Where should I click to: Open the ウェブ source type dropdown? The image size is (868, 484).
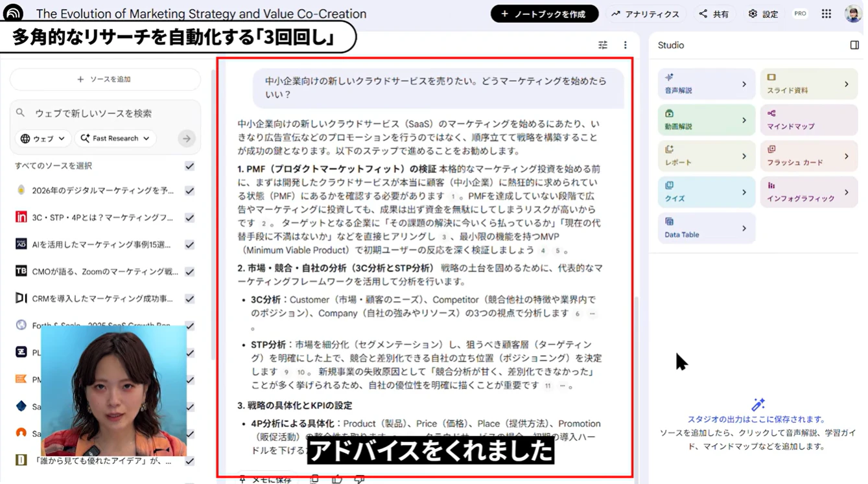coord(43,139)
